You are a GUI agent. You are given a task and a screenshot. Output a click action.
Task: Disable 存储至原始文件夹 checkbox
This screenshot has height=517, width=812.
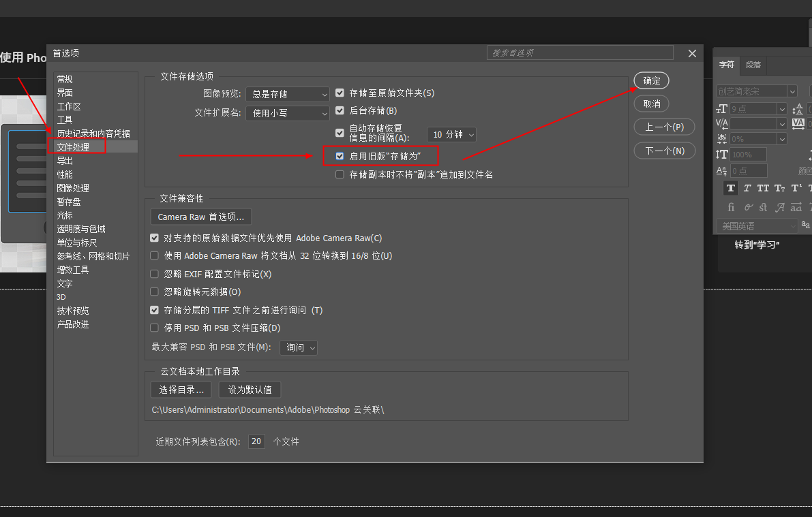(340, 93)
